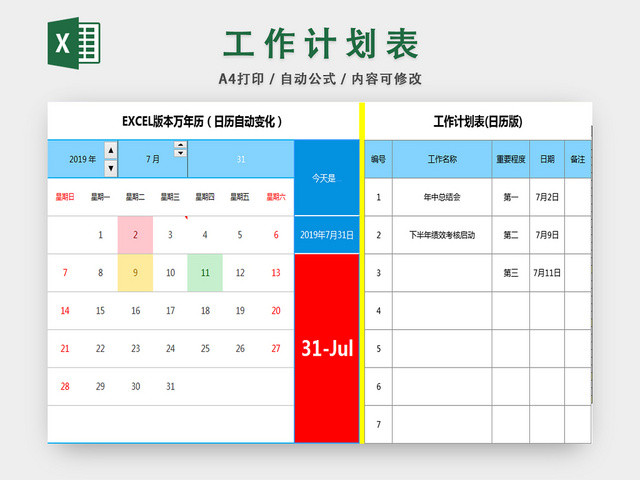Select the 7月 month cell
Screen dimensions: 640x480
(153, 159)
